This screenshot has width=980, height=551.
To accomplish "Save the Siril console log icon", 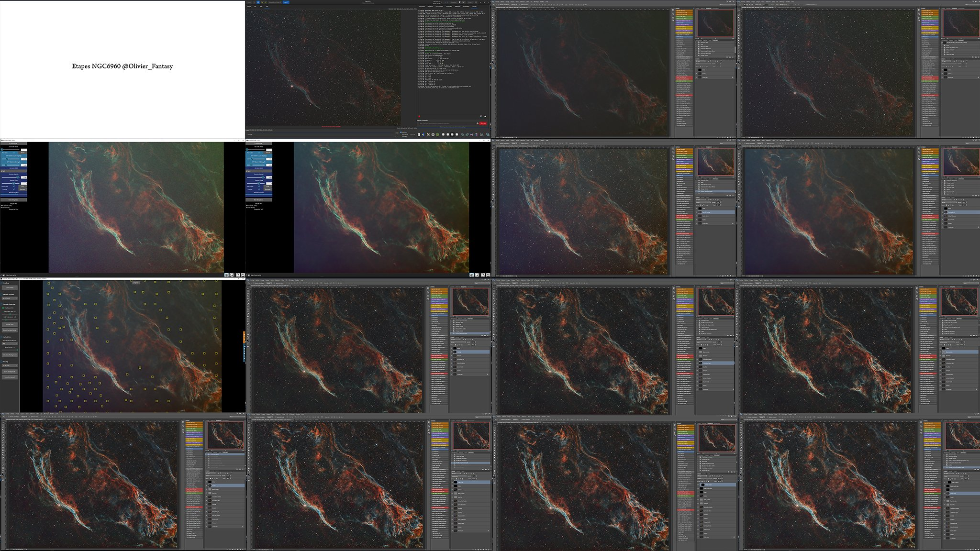I will click(x=485, y=116).
